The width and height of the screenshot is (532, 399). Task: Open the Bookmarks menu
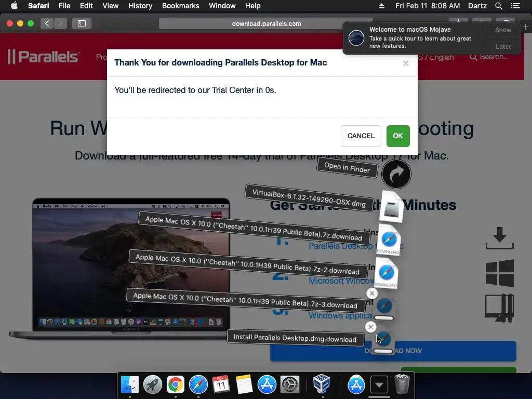click(x=180, y=6)
